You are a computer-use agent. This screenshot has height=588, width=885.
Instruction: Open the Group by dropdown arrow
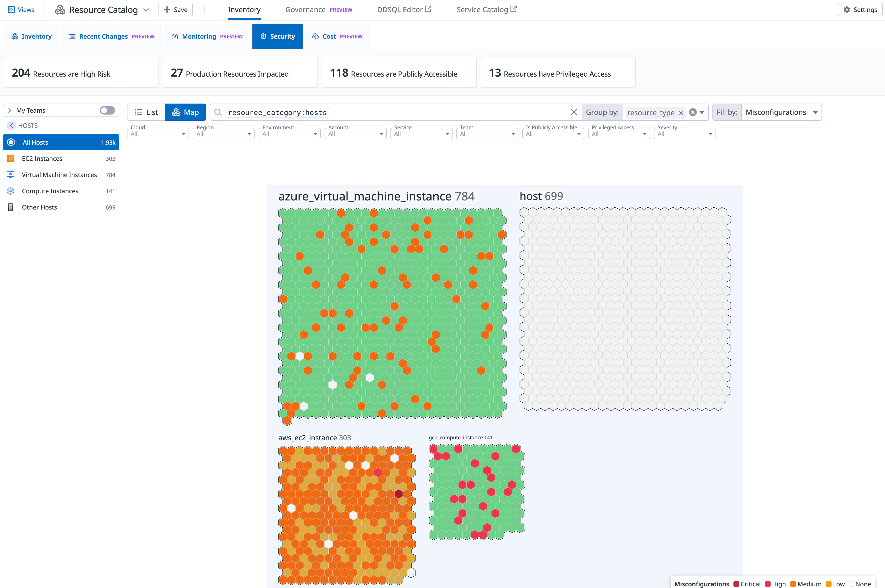tap(702, 112)
